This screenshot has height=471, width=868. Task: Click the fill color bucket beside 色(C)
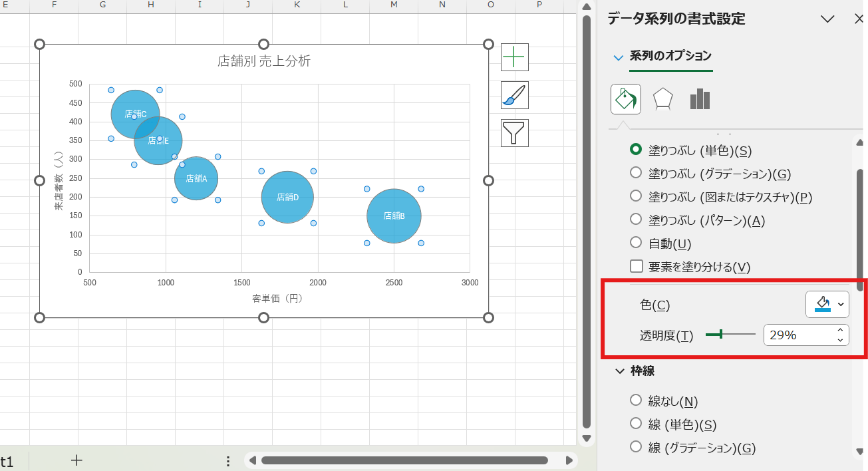823,305
